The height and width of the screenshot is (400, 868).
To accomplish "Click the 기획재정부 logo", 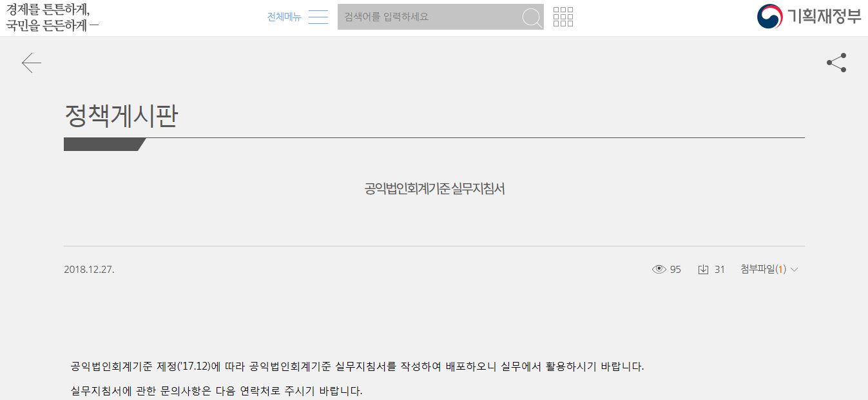I will coord(809,17).
